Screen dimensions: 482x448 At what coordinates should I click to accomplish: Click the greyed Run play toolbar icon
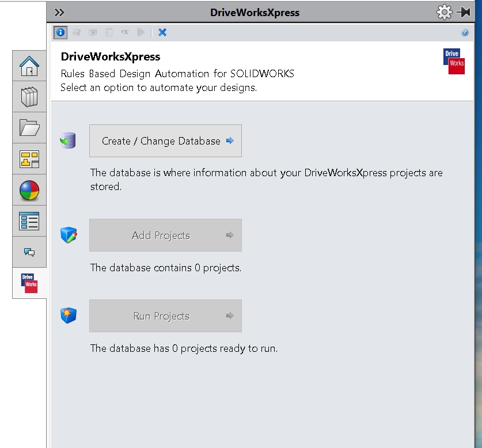141,32
